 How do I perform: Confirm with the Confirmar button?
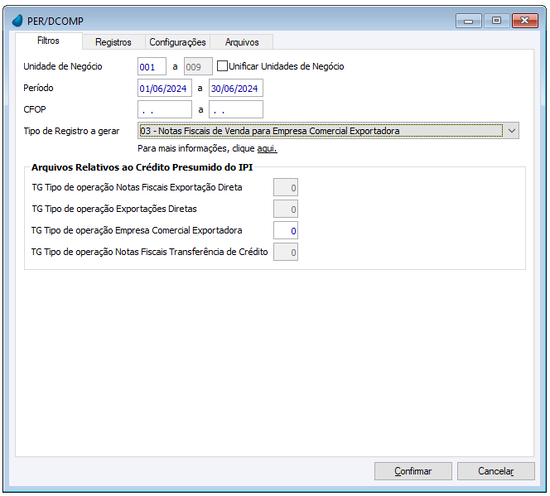coord(413,471)
